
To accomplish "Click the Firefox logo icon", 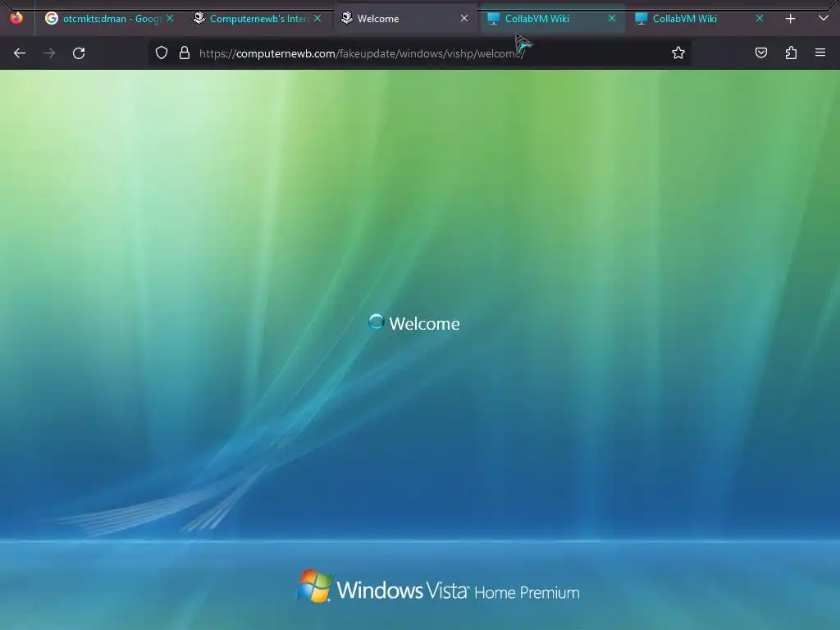I will click(x=16, y=18).
